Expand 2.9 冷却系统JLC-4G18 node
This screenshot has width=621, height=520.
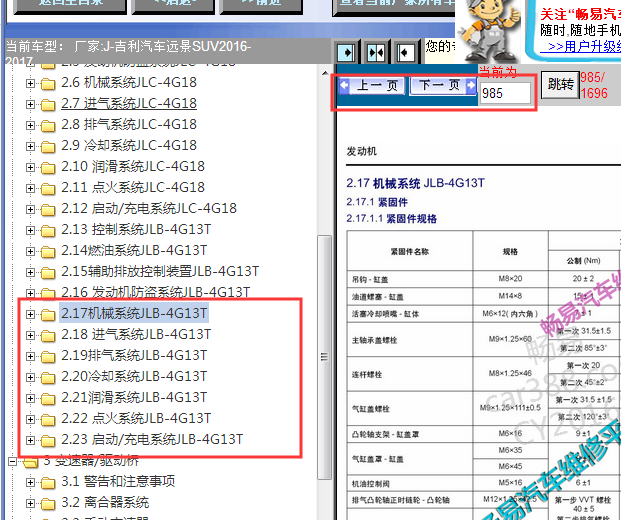click(x=30, y=146)
